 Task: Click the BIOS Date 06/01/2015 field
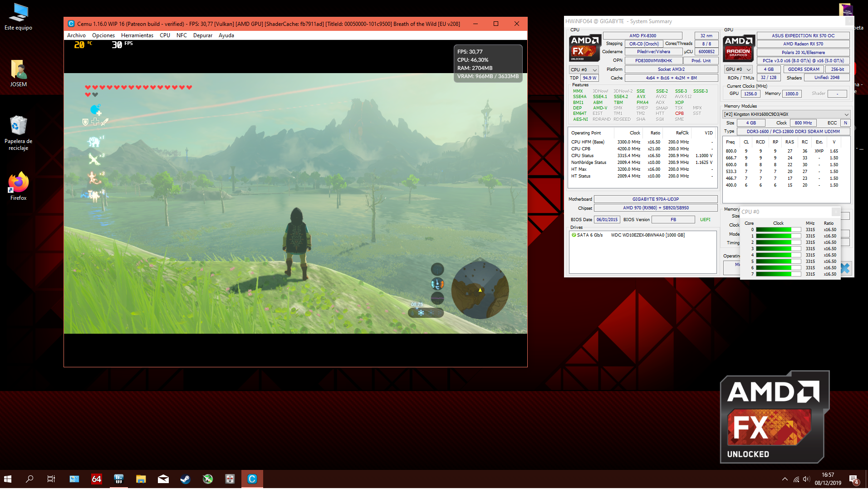pyautogui.click(x=607, y=220)
